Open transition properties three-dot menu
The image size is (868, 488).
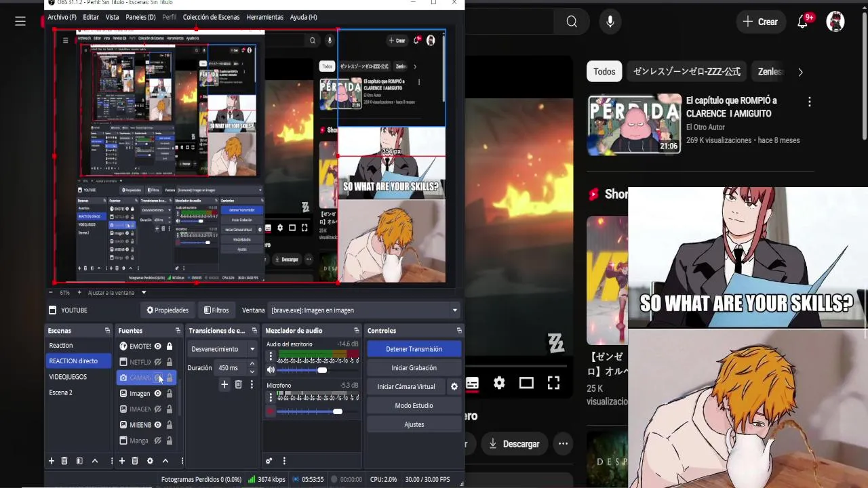(x=252, y=384)
